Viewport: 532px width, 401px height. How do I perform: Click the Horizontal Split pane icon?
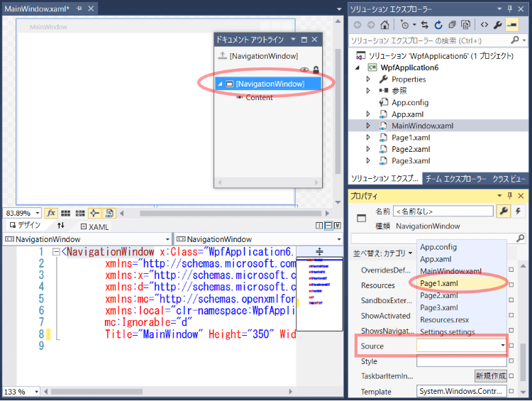pos(328,226)
